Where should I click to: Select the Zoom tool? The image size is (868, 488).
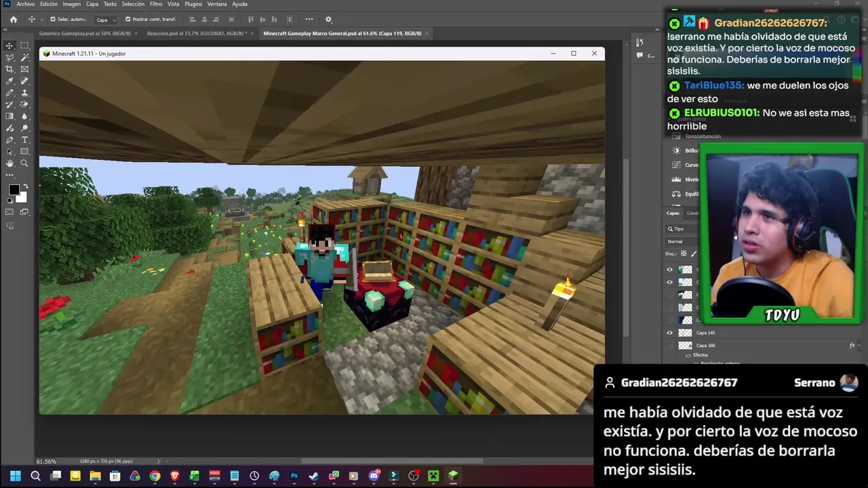point(24,163)
